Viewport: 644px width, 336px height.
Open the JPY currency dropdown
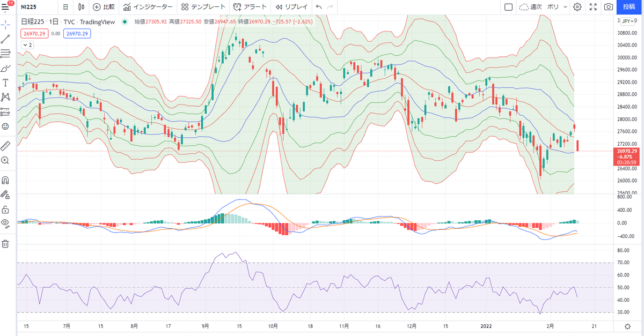tap(628, 20)
